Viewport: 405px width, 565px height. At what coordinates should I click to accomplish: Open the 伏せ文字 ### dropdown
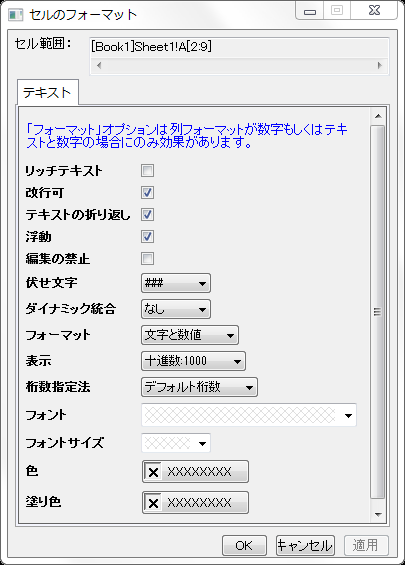coord(176,283)
